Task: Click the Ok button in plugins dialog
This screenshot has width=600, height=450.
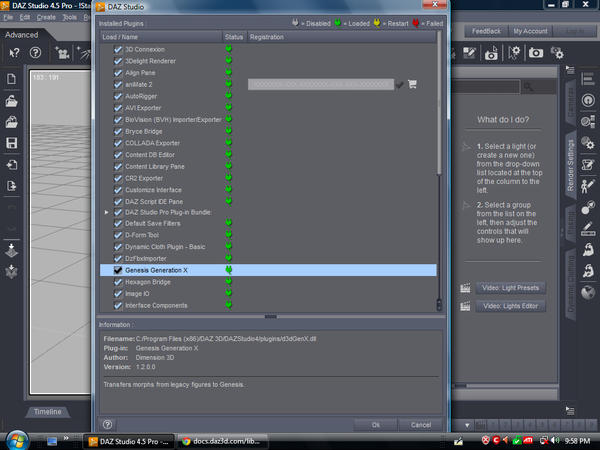Action: click(x=376, y=425)
